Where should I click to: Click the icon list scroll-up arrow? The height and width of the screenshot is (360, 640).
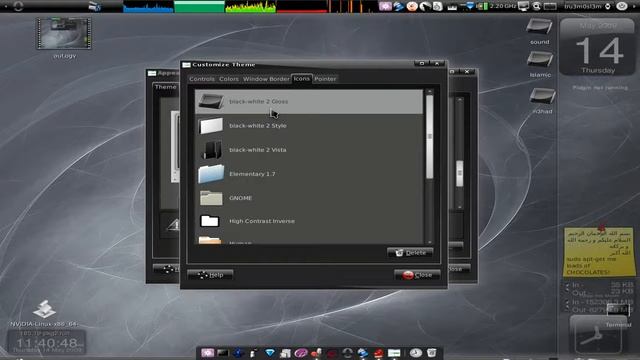pyautogui.click(x=429, y=92)
